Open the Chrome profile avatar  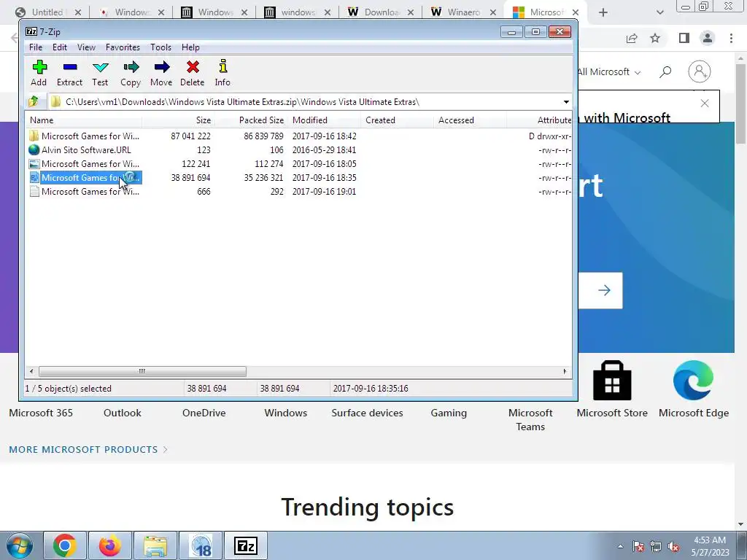(x=708, y=38)
